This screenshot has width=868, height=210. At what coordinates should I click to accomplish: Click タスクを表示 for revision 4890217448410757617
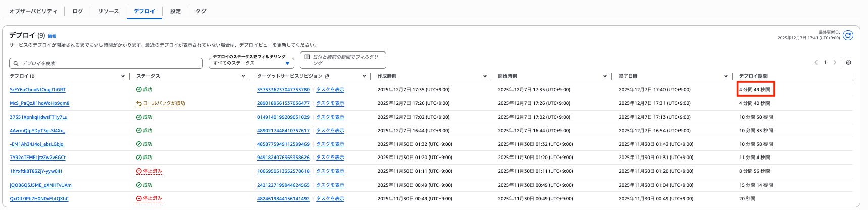click(x=330, y=131)
